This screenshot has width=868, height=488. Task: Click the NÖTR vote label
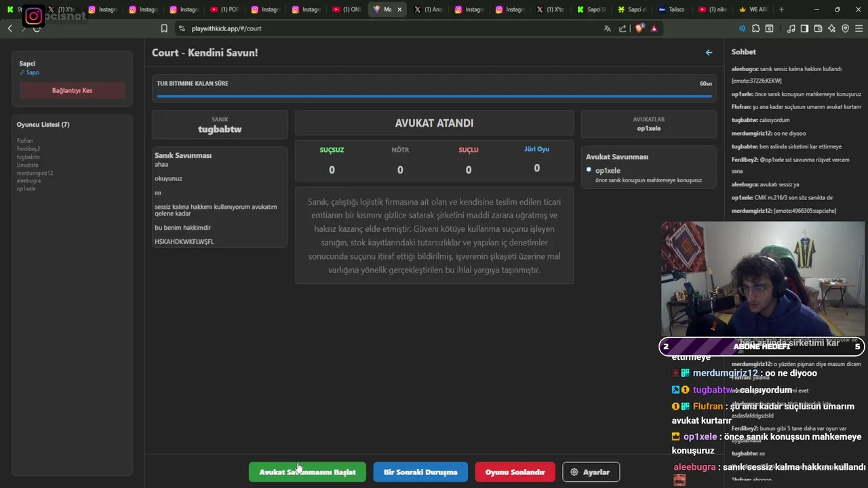pos(400,150)
